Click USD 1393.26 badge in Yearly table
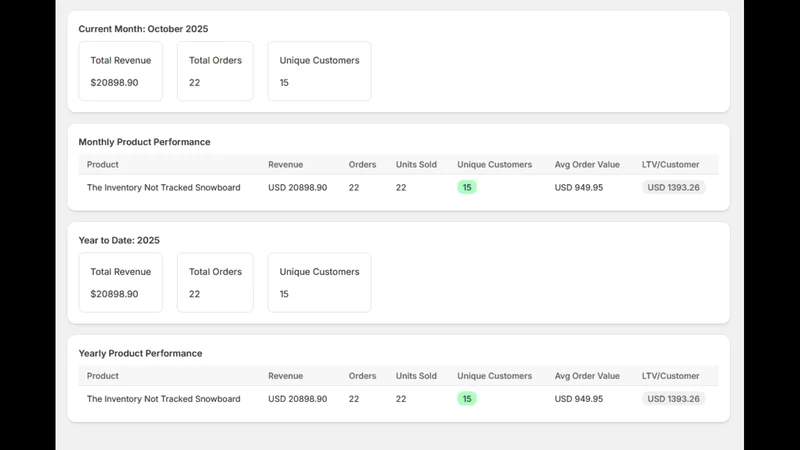800x450 pixels. coord(673,398)
